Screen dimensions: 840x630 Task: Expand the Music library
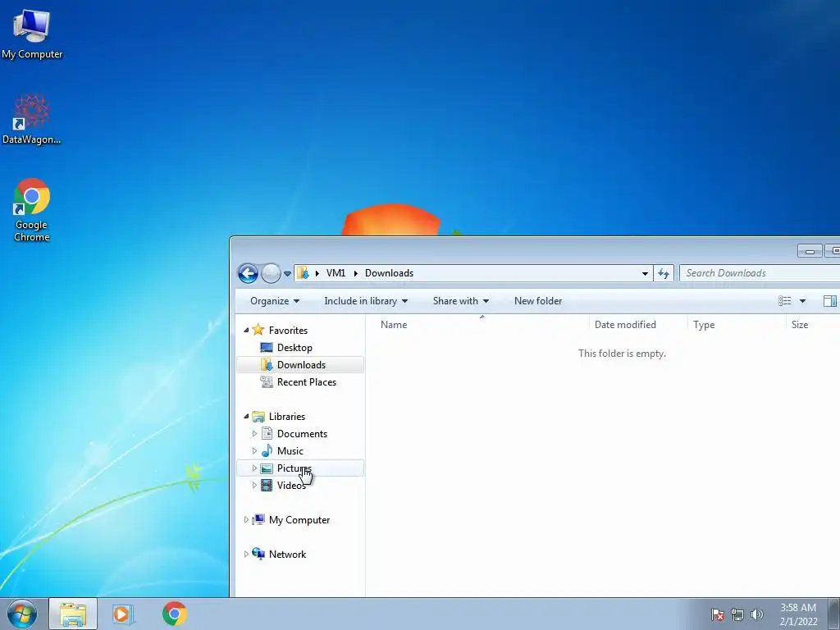pos(254,451)
